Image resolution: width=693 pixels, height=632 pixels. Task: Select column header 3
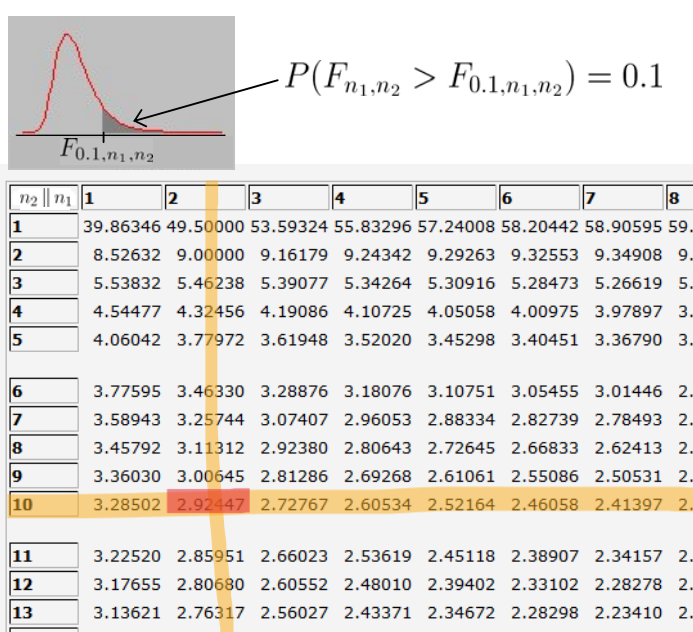click(287, 197)
